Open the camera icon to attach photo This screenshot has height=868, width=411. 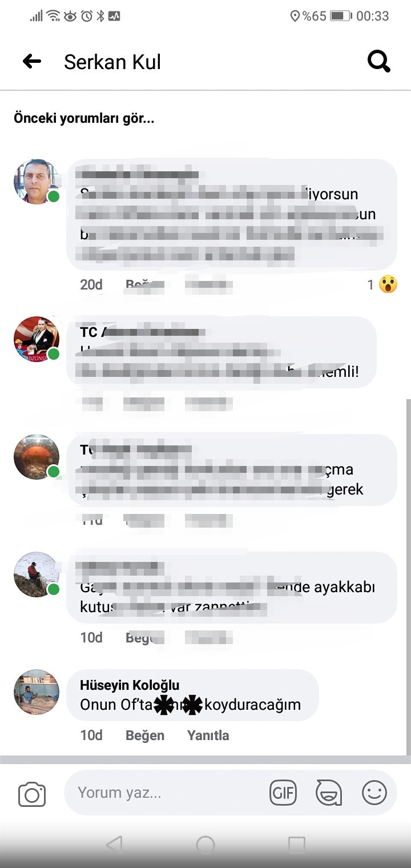point(32,794)
